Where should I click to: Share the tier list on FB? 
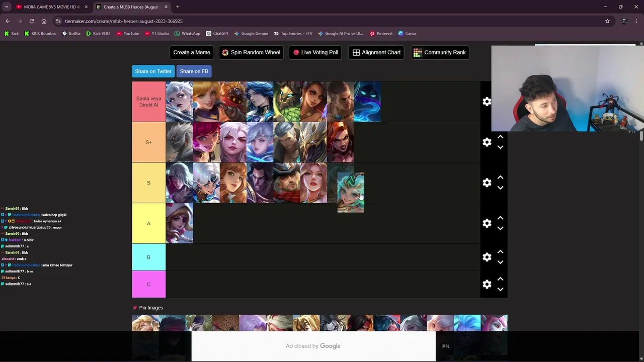point(194,71)
